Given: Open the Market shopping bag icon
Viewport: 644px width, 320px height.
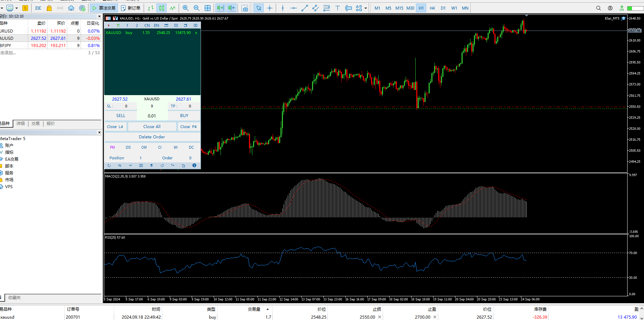Looking at the screenshot, I should pos(49,8).
